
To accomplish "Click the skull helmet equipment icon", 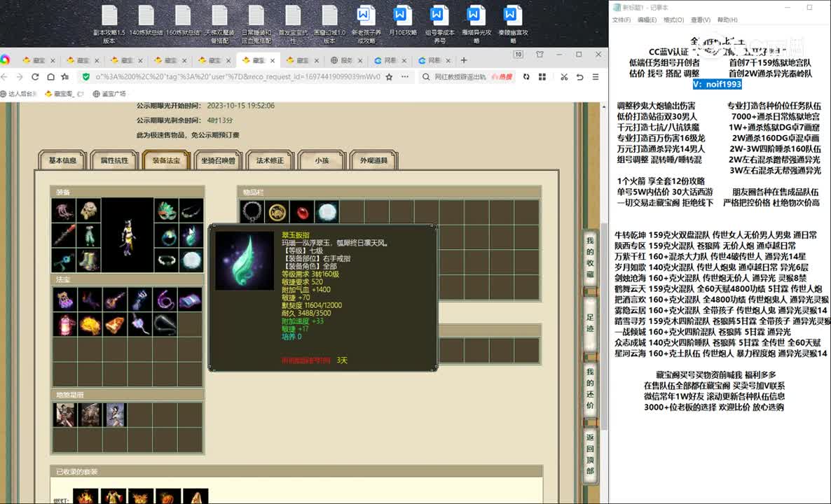I will coord(88,211).
